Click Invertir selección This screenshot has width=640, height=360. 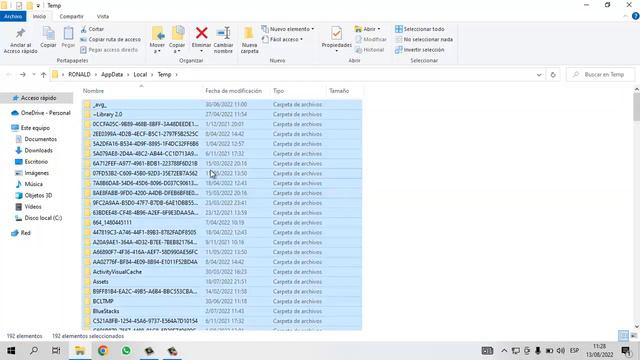pos(420,50)
